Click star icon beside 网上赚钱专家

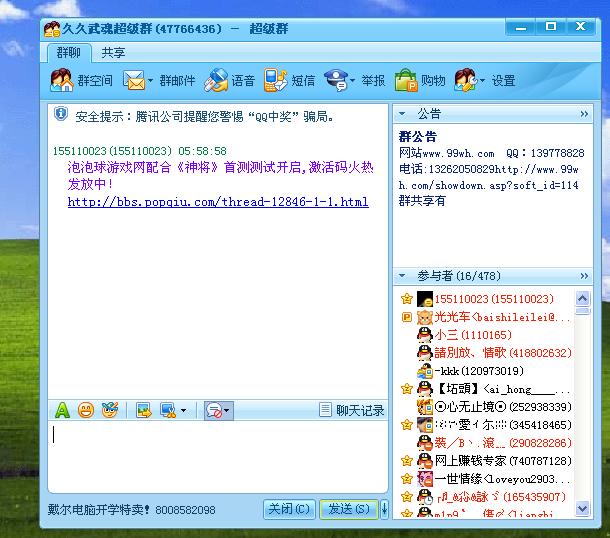[407, 461]
